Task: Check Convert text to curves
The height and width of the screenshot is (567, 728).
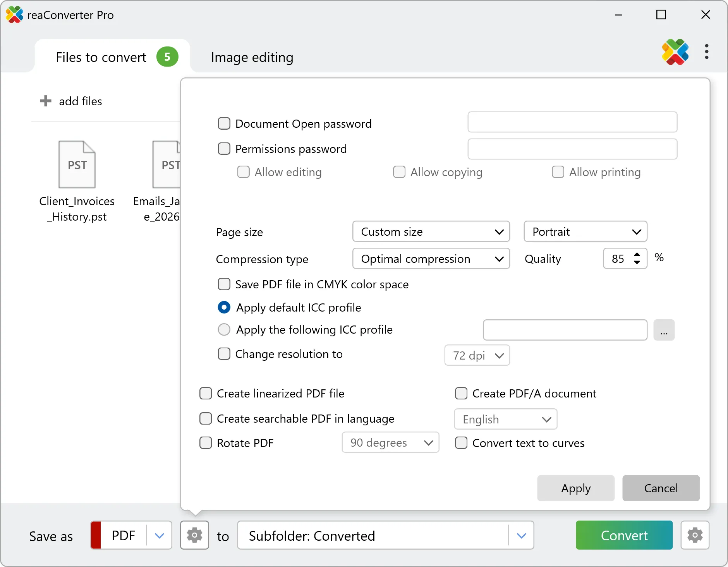Action: tap(461, 443)
